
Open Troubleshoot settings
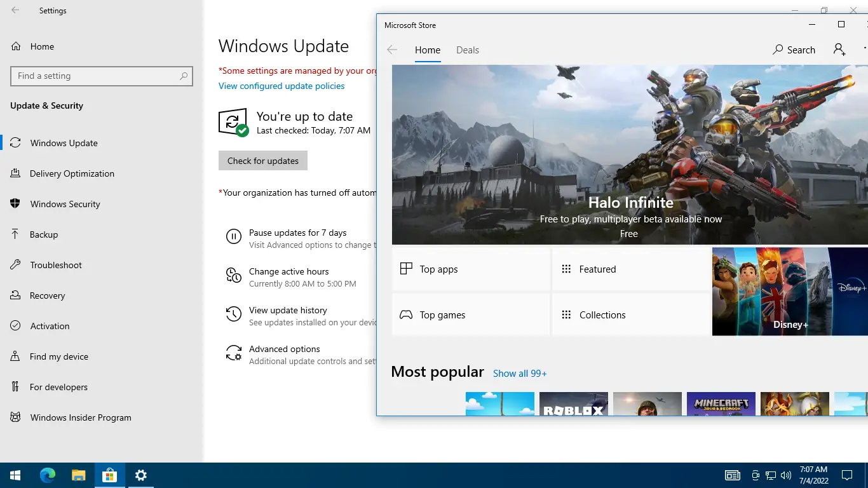(102, 265)
